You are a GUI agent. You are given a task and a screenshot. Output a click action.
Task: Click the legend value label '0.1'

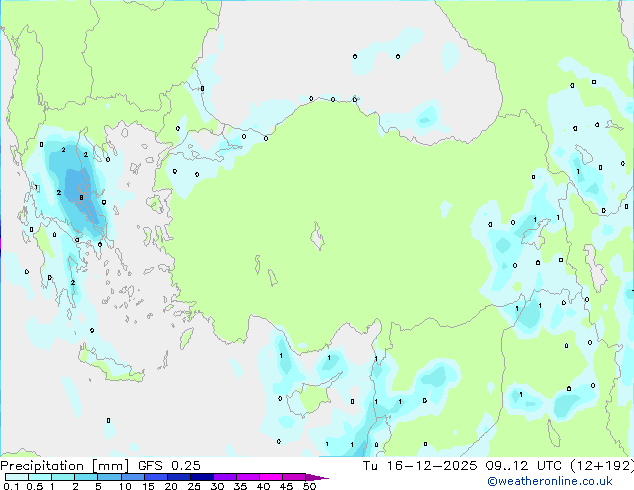click(x=11, y=486)
